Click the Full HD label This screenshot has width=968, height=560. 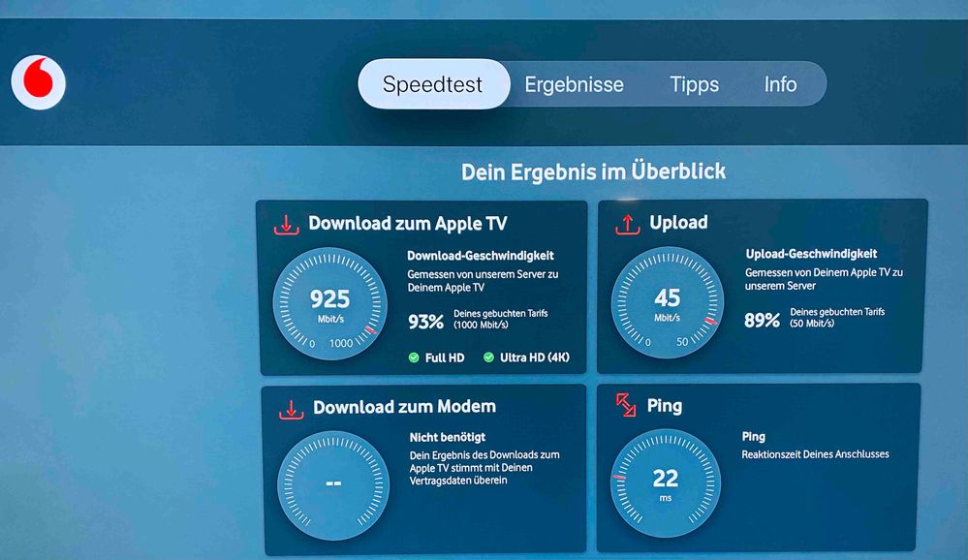(x=445, y=358)
